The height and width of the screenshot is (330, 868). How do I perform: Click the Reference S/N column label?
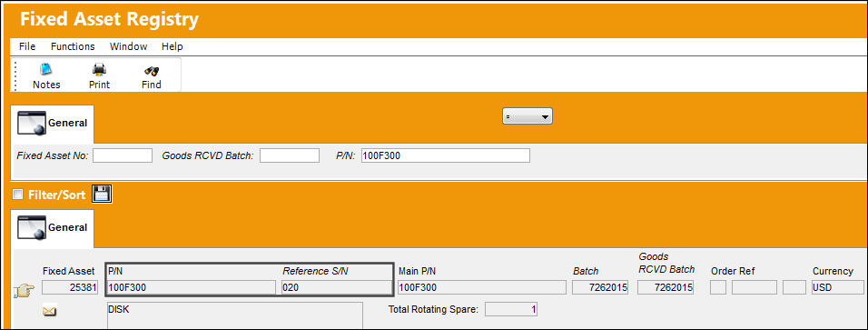316,271
